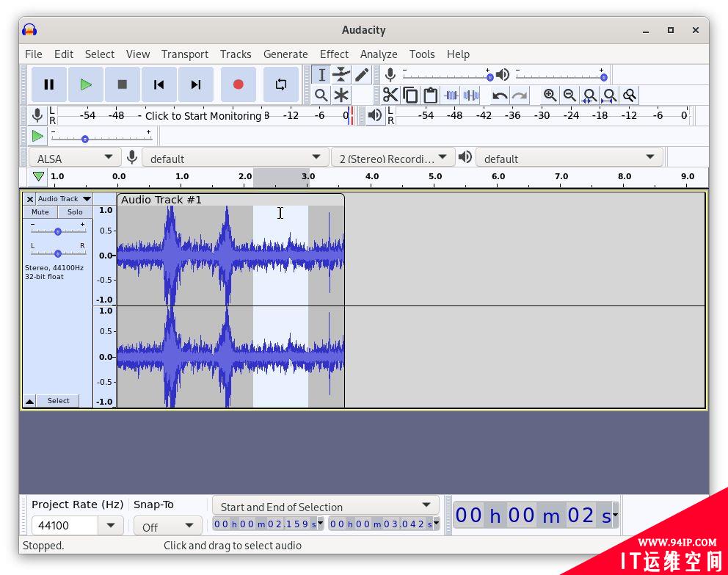
Task: Close the Audio Track with its X button
Action: pos(29,199)
